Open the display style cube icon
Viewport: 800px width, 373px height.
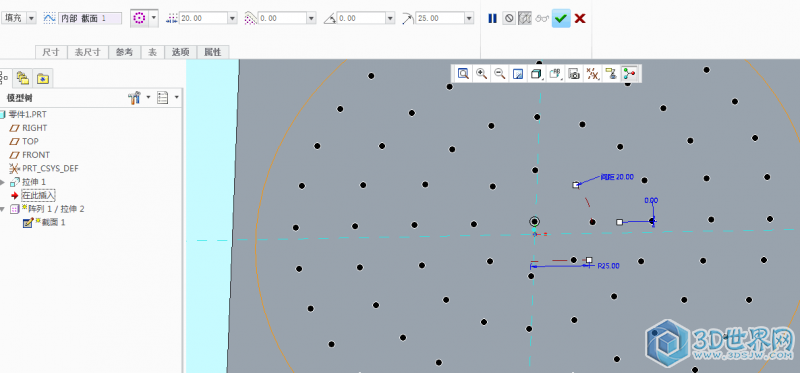coord(536,74)
